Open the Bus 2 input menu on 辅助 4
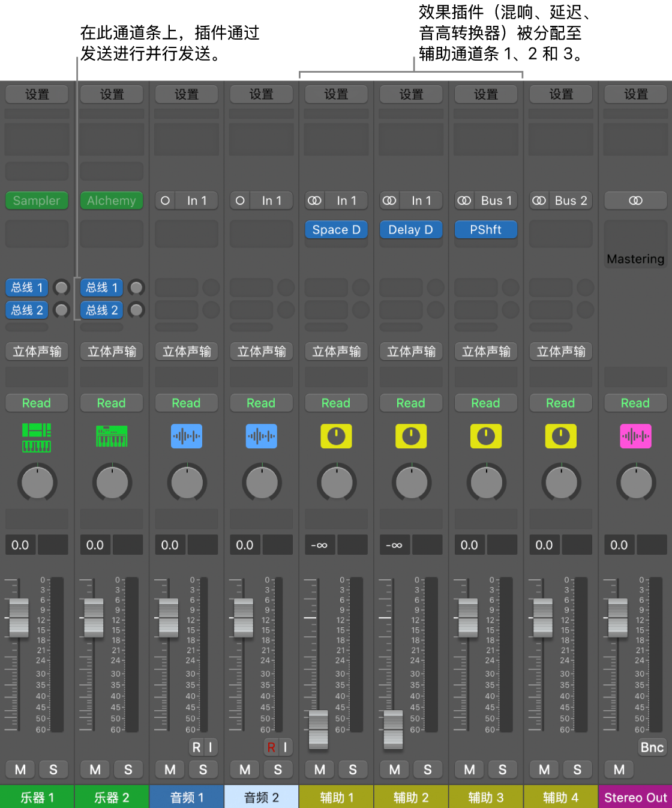 571,200
